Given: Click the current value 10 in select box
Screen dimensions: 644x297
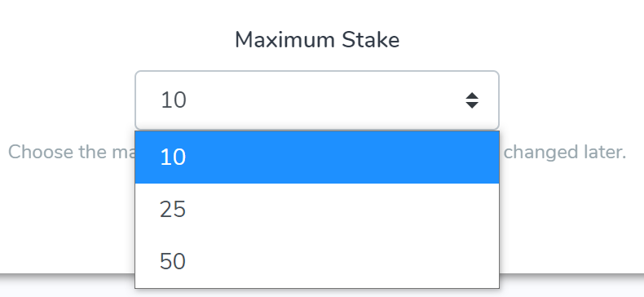Looking at the screenshot, I should point(174,100).
